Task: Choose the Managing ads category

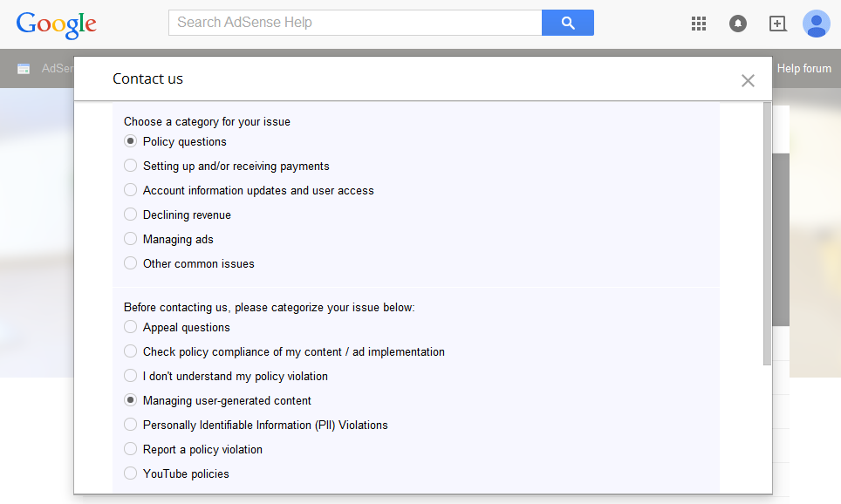Action: [131, 239]
